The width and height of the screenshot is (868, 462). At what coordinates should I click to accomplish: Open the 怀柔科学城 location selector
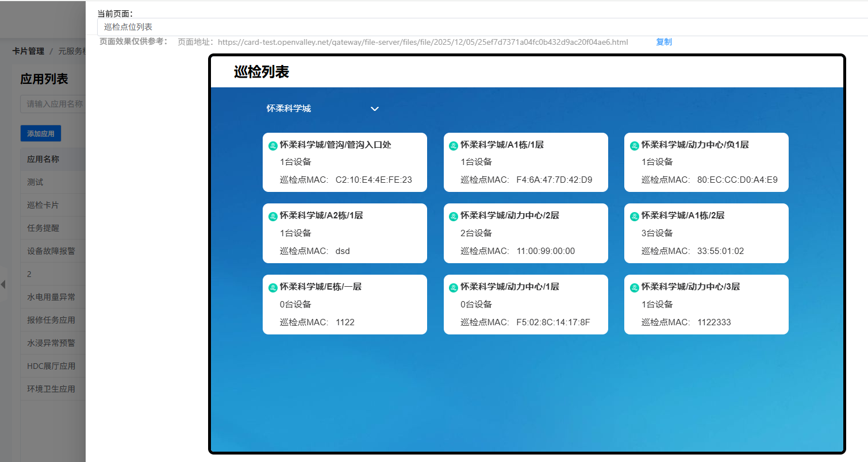click(289, 109)
